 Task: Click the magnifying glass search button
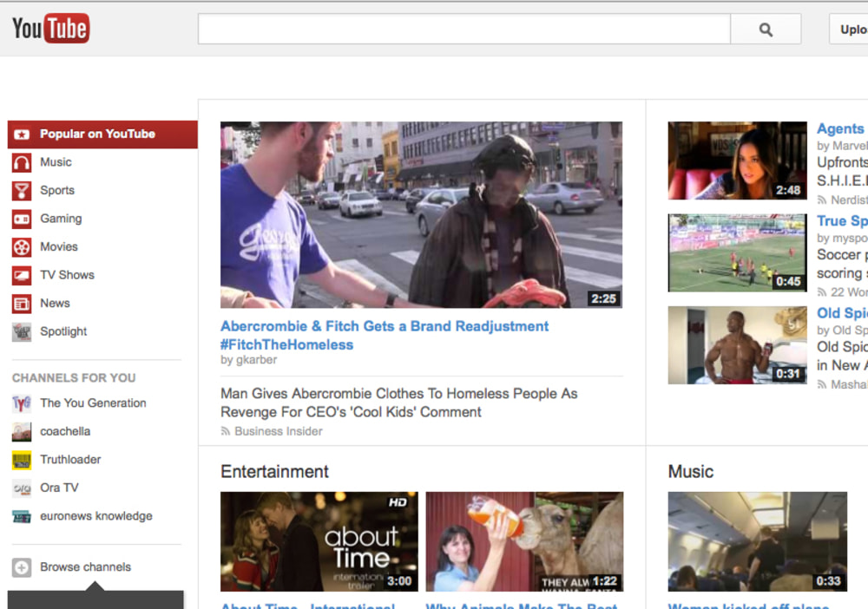click(x=766, y=29)
